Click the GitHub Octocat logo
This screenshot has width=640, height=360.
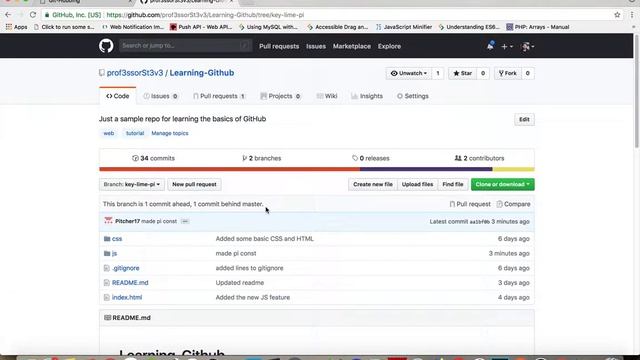click(x=106, y=46)
